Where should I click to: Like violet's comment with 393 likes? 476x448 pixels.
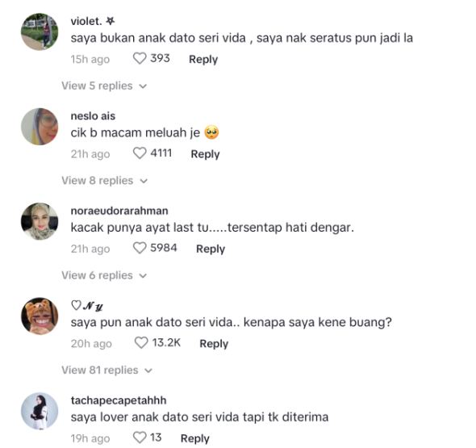pyautogui.click(x=140, y=58)
